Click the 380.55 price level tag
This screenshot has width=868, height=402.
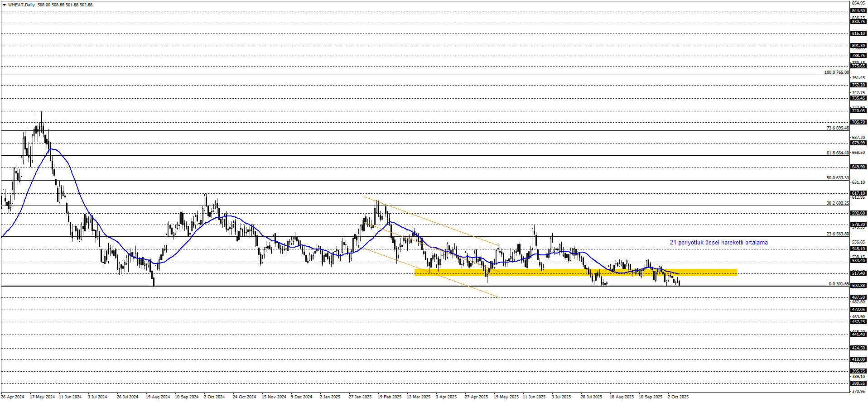tap(858, 383)
